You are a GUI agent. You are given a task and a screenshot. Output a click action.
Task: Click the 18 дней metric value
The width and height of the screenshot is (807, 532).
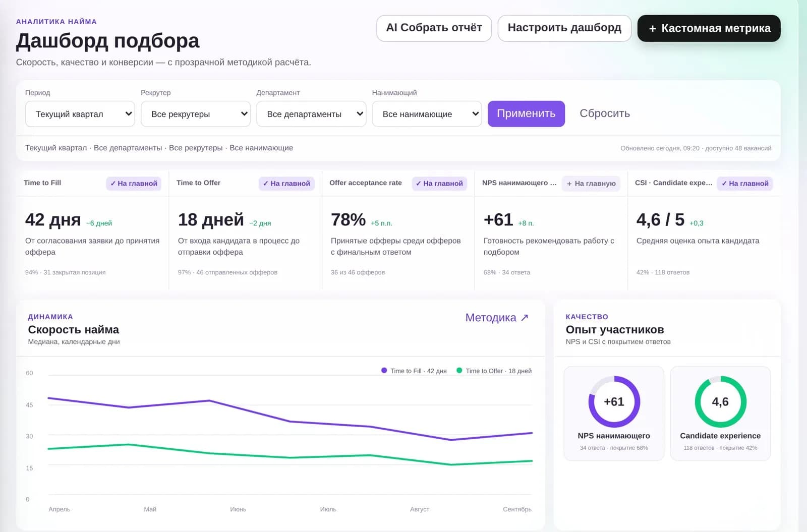(x=211, y=220)
